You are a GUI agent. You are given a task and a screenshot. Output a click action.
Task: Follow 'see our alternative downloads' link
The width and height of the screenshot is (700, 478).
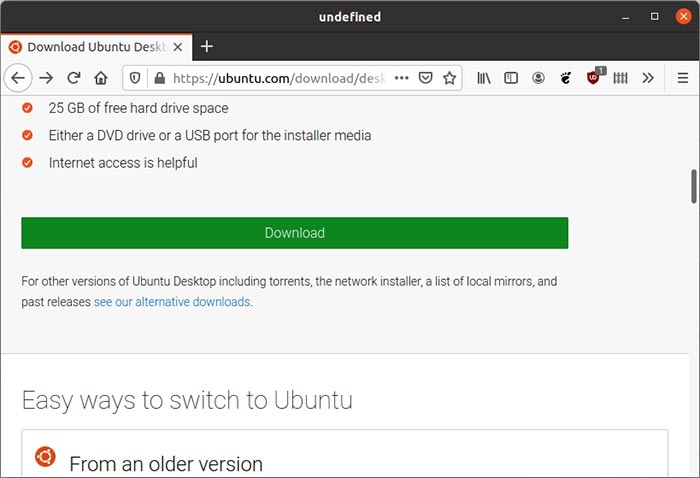pos(172,302)
